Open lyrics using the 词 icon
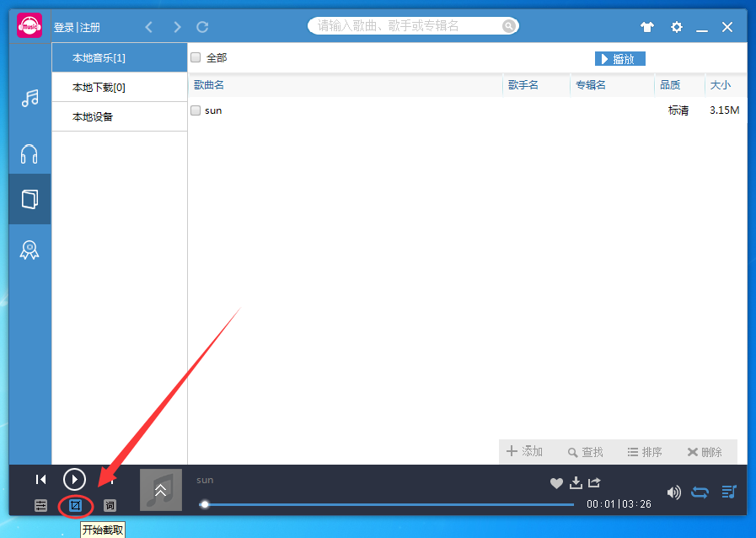The image size is (756, 538). tap(110, 505)
